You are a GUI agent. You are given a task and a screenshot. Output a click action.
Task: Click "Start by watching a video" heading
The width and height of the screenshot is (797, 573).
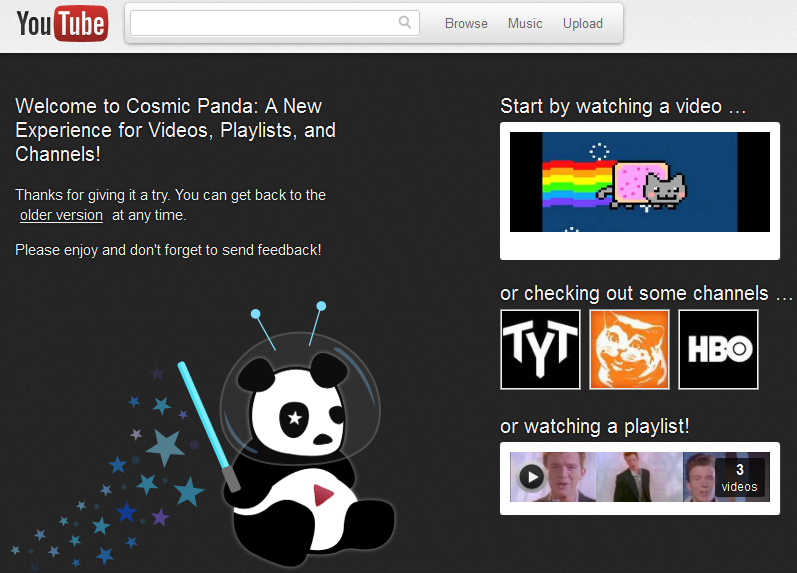[x=623, y=106]
